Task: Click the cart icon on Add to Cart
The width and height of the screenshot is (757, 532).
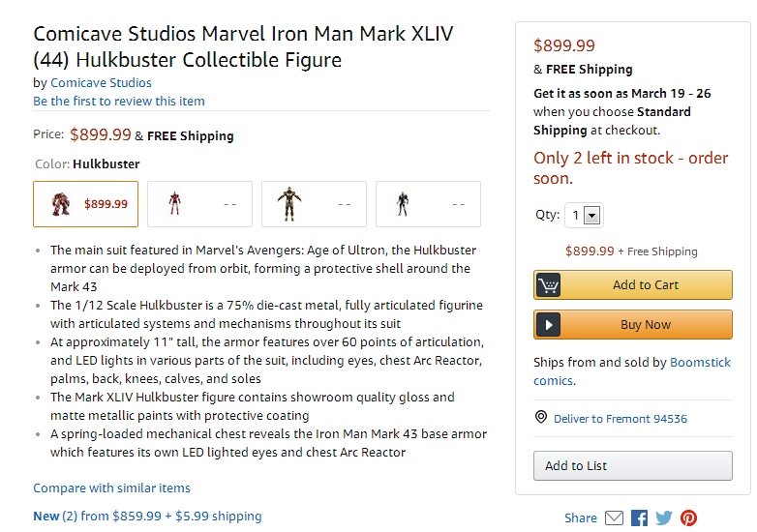Action: pos(549,285)
